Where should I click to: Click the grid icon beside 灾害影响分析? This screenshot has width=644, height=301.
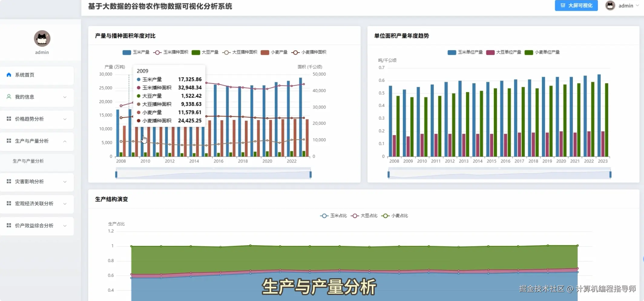click(9, 181)
